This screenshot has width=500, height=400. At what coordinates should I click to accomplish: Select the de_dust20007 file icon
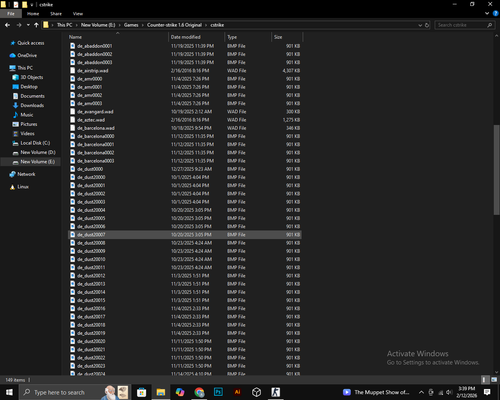(x=73, y=235)
